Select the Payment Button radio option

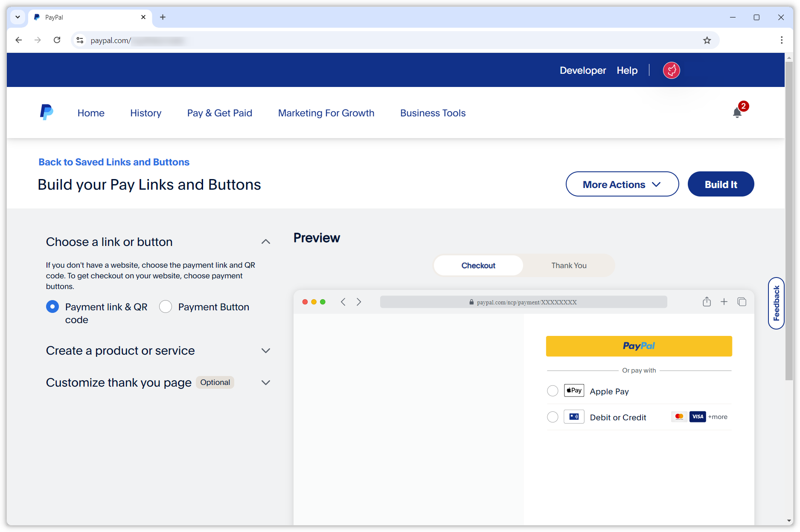pos(166,306)
